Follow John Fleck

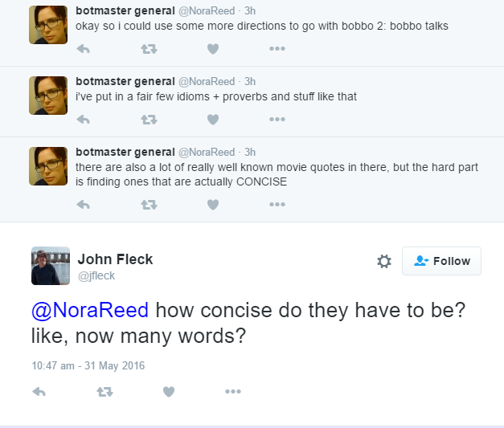tap(441, 261)
